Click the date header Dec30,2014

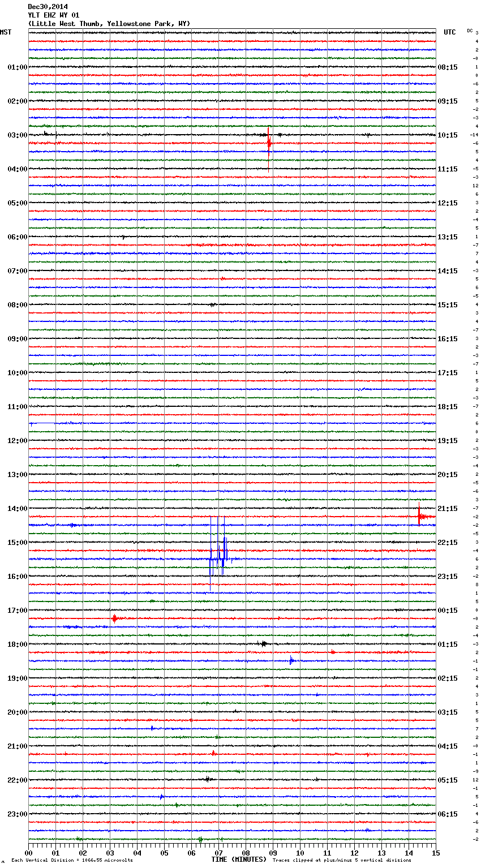(48, 7)
